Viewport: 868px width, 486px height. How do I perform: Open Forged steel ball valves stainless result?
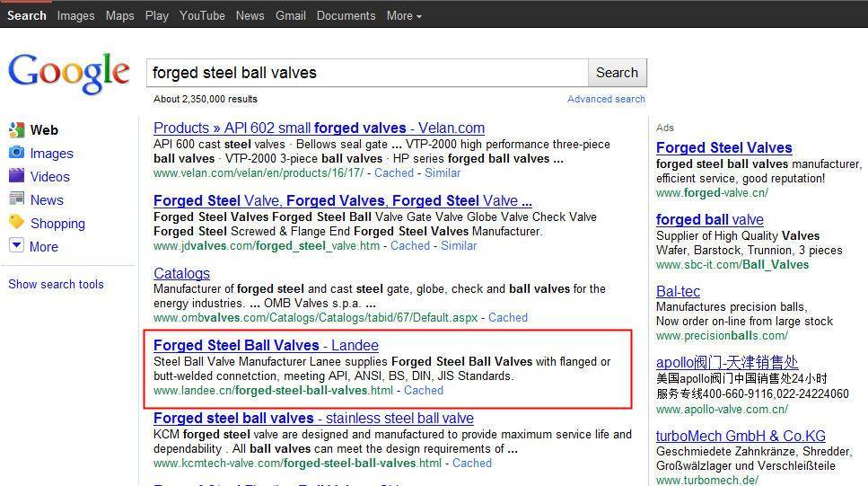313,418
